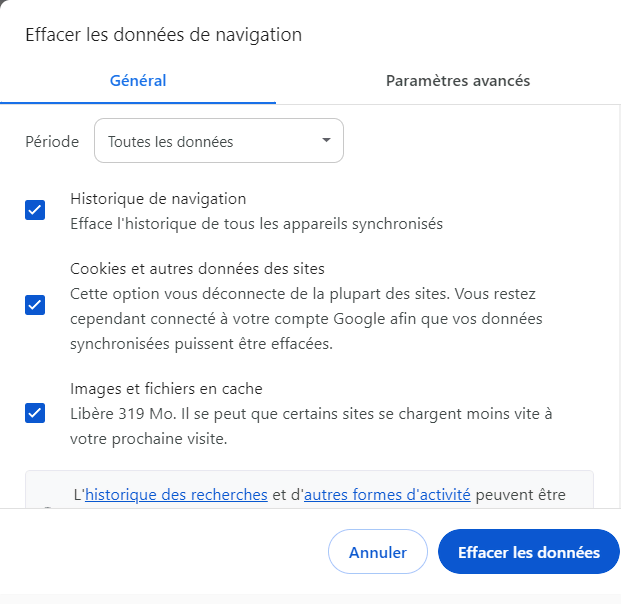621x604 pixels.
Task: Uncheck the Historique de navigation checkbox
Action: click(x=35, y=210)
